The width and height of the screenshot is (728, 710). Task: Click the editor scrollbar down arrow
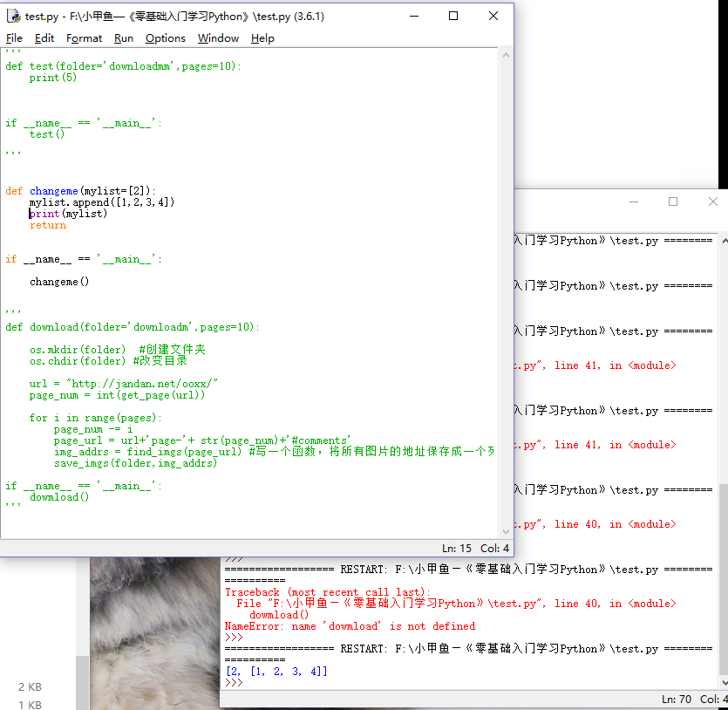click(505, 531)
